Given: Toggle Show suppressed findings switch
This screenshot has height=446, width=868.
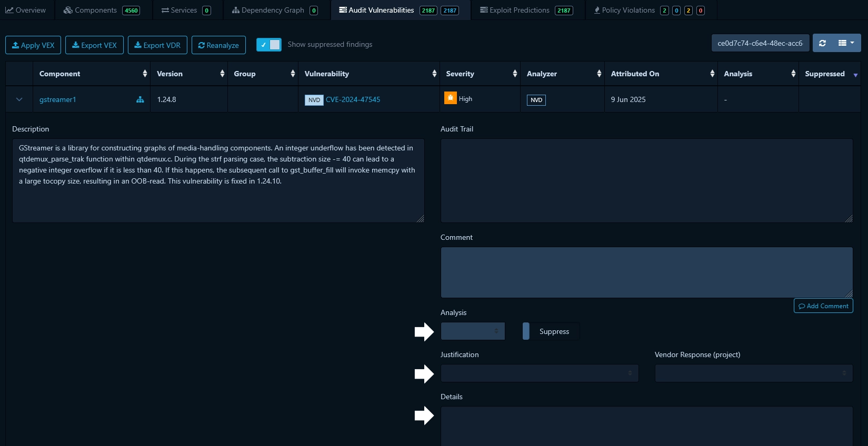Looking at the screenshot, I should click(x=269, y=45).
